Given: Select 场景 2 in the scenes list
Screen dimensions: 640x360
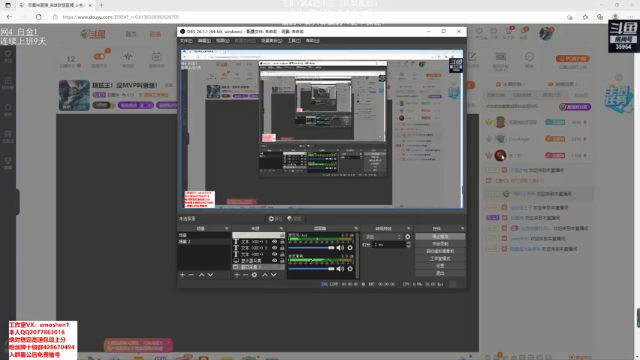Looking at the screenshot, I should pos(204,242).
